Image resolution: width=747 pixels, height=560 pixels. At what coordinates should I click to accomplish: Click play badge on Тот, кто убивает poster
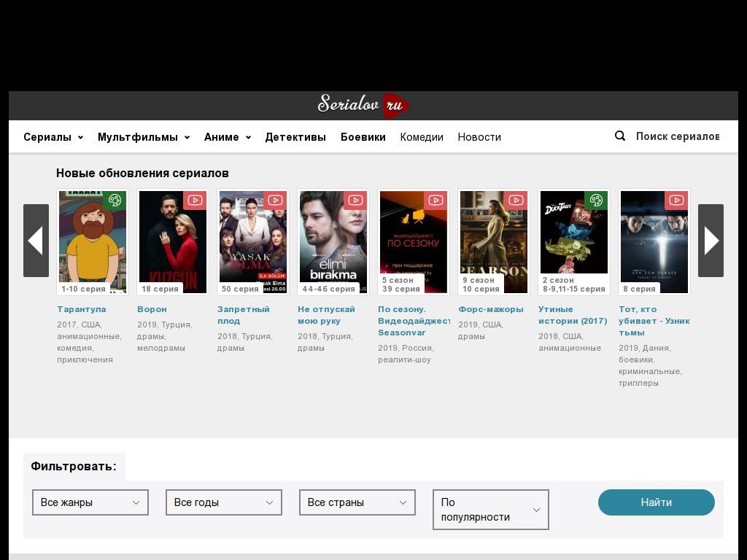676,201
